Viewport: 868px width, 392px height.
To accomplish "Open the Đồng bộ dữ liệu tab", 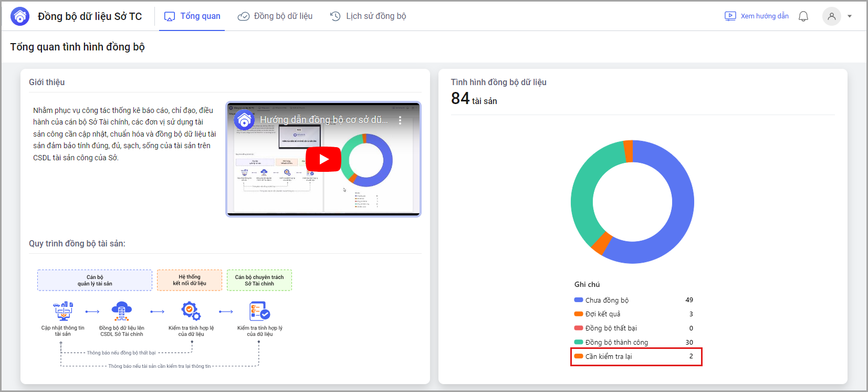I will (275, 16).
